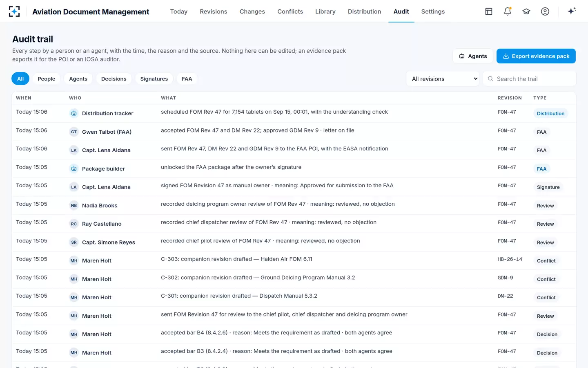Click the DM-22 revision cell

506,296
